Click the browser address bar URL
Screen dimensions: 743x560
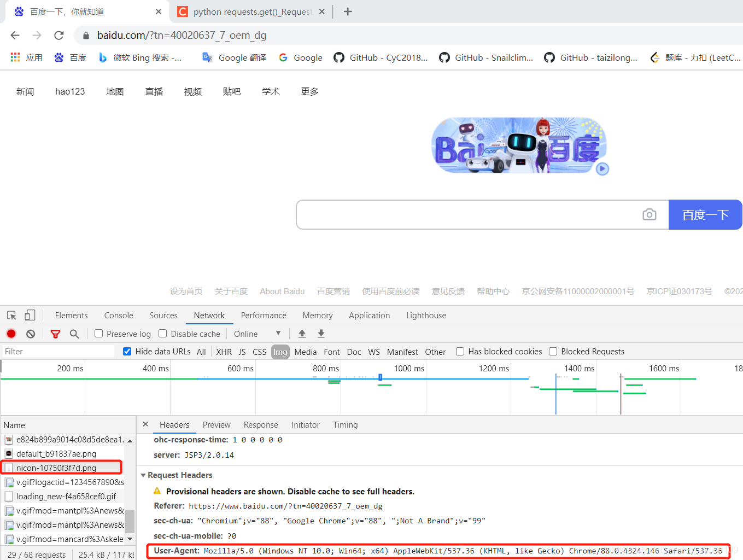(182, 36)
